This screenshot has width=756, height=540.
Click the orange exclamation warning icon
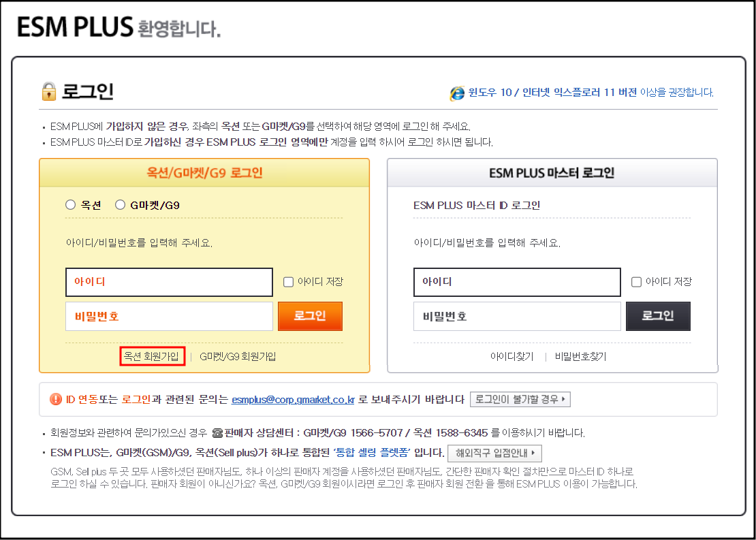pyautogui.click(x=55, y=399)
